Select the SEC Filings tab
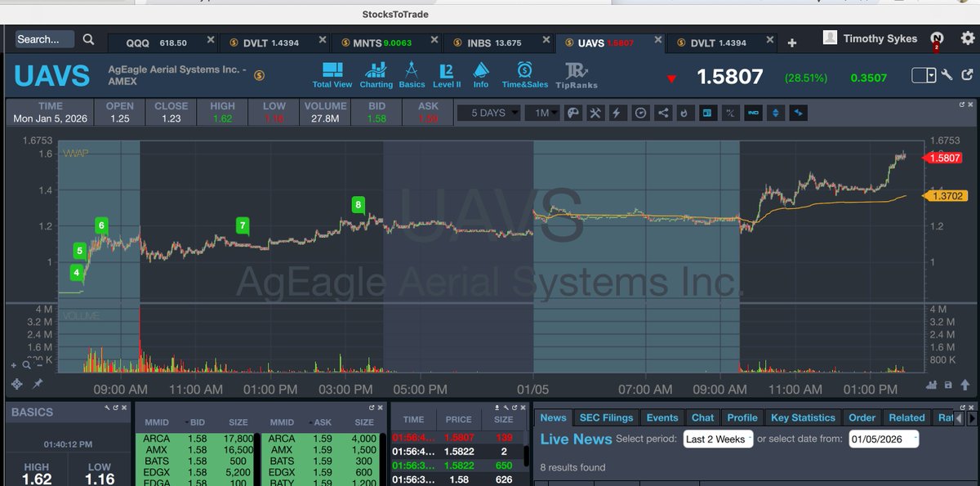 click(x=606, y=417)
